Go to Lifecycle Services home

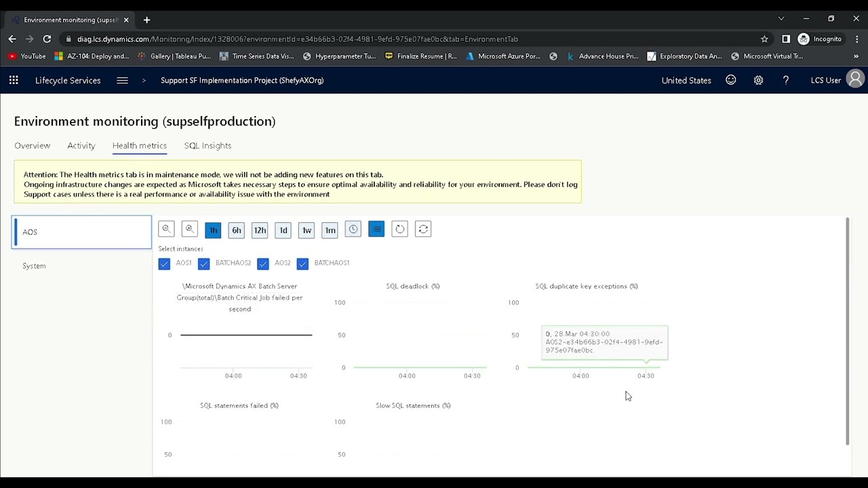pyautogui.click(x=68, y=80)
